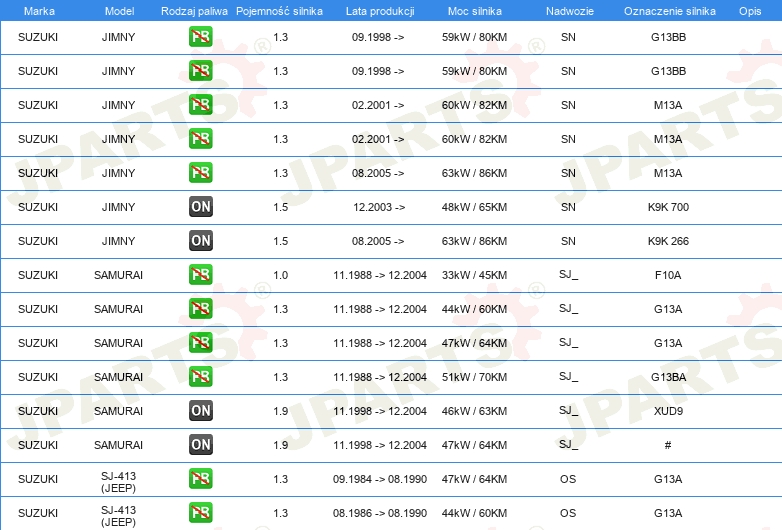The width and height of the screenshot is (782, 530).
Task: Click the SJ_ body cell in the F10A row
Action: (568, 274)
